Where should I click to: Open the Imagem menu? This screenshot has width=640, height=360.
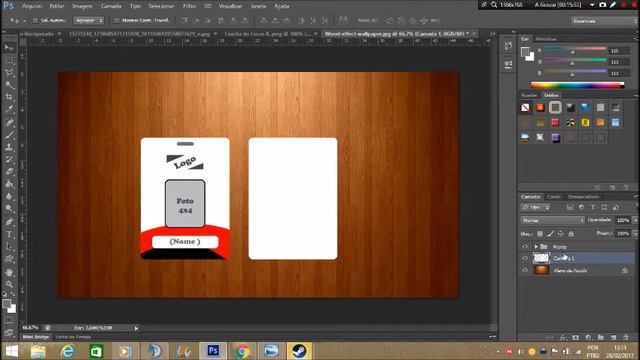(82, 6)
